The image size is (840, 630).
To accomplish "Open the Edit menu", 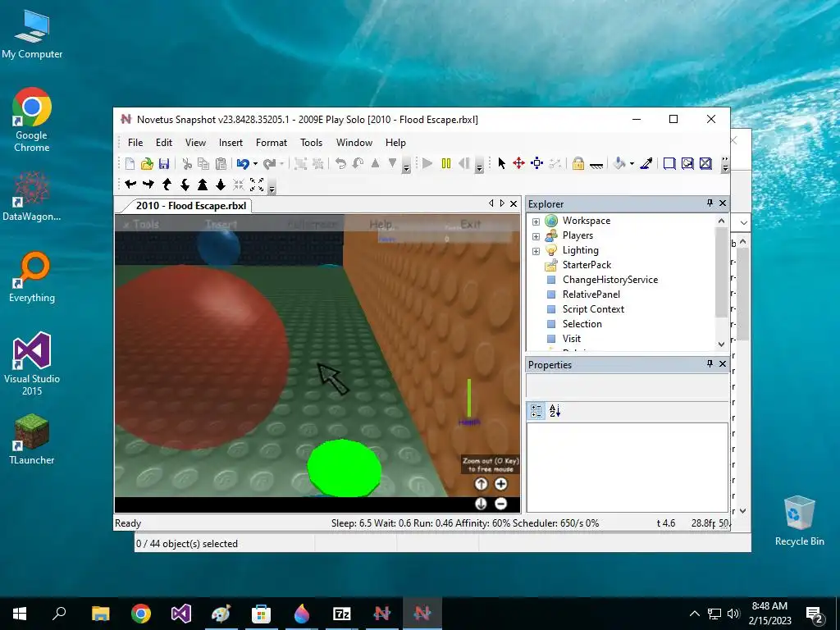I will [x=164, y=143].
